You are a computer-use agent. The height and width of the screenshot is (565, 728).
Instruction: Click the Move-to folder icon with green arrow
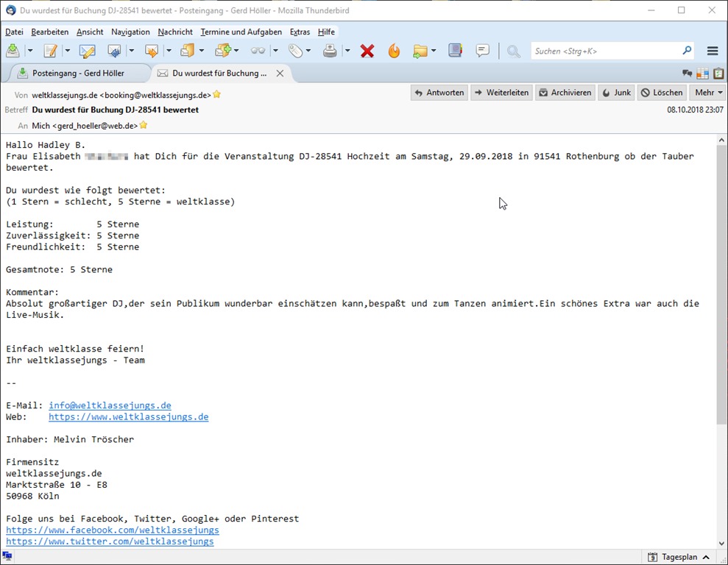click(420, 51)
